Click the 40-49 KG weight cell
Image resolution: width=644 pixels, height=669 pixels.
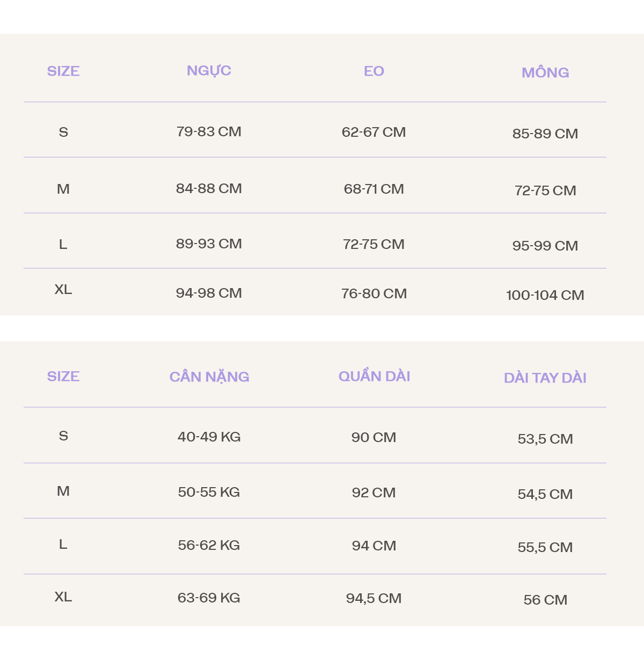coord(209,437)
